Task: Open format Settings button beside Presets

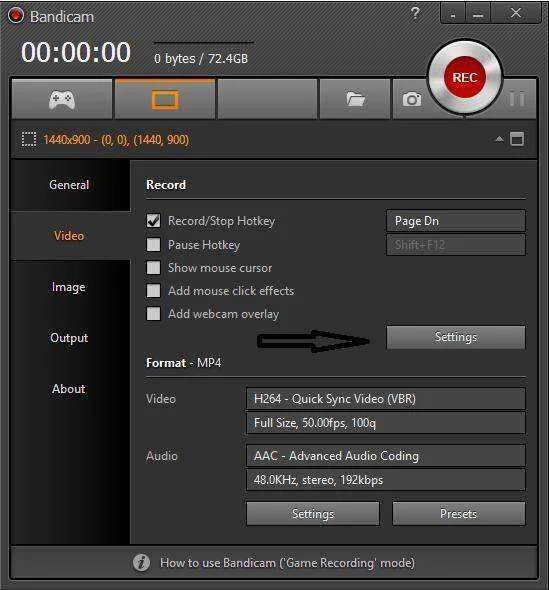Action: pyautogui.click(x=313, y=514)
